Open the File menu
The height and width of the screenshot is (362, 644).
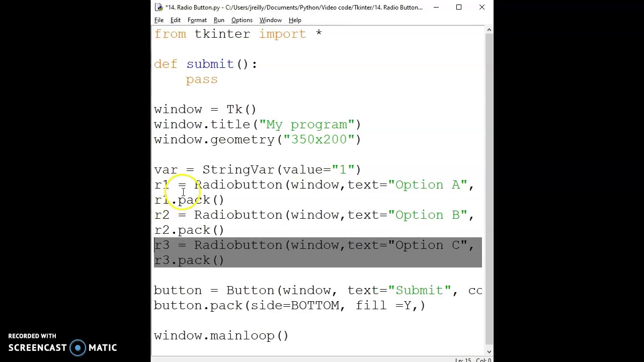158,20
